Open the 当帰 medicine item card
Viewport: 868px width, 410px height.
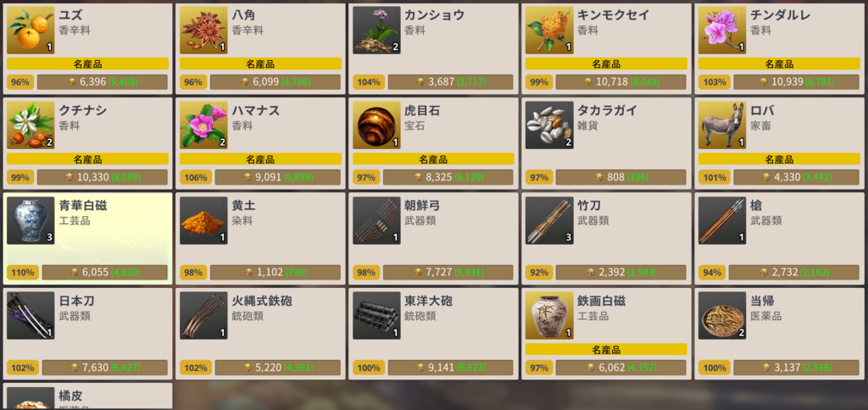(780, 334)
